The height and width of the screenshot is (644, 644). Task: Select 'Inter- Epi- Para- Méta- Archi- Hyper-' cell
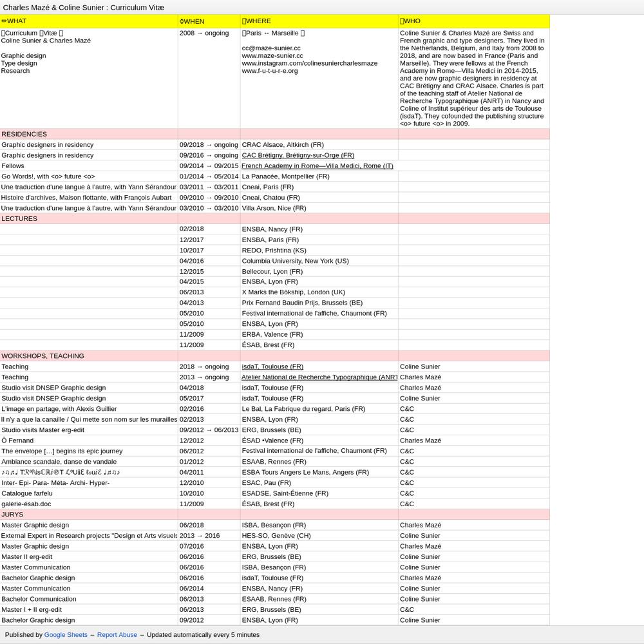[89, 482]
